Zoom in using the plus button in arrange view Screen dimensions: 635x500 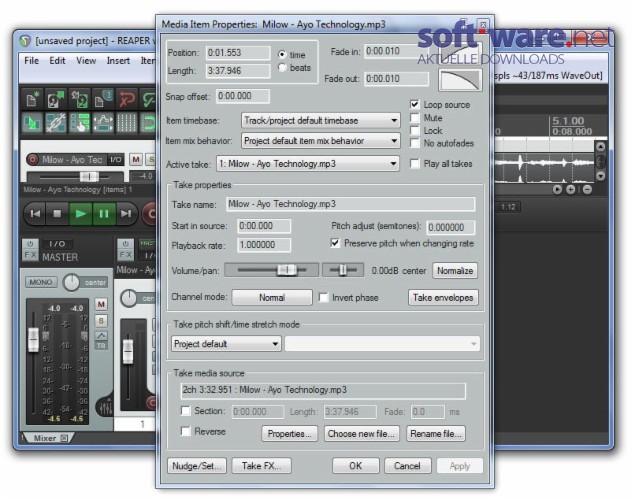(570, 189)
